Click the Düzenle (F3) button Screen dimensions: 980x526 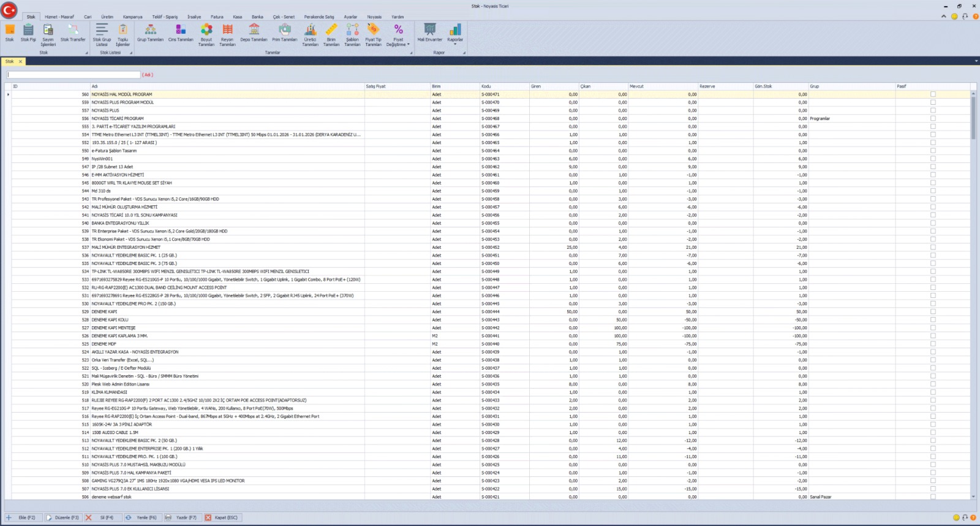click(63, 518)
